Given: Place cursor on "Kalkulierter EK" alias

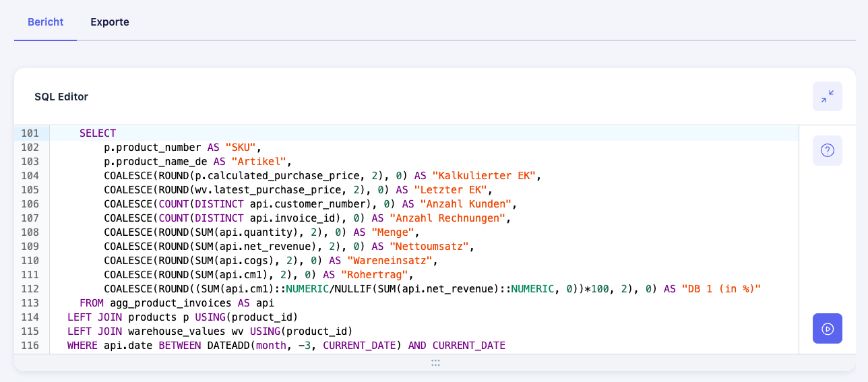Looking at the screenshot, I should click(x=483, y=176).
